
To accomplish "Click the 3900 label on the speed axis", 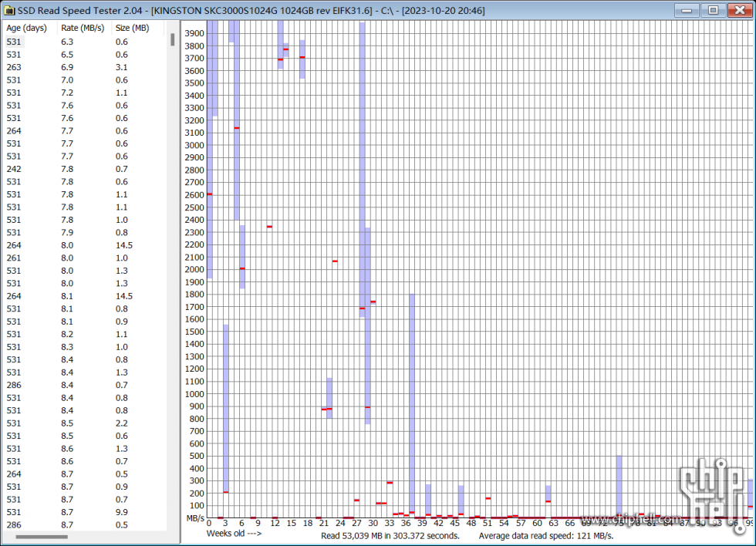I will (x=194, y=33).
